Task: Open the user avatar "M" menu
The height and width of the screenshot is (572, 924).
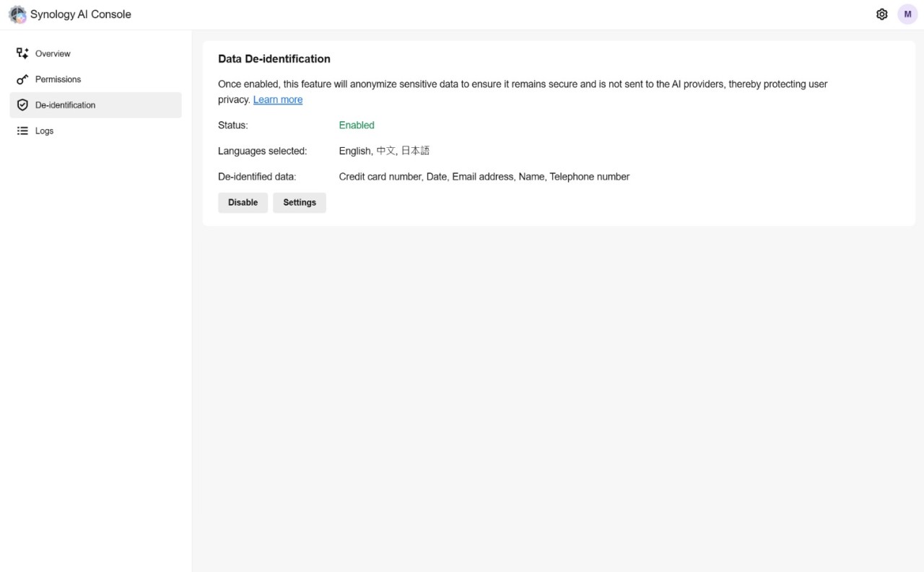Action: (907, 14)
